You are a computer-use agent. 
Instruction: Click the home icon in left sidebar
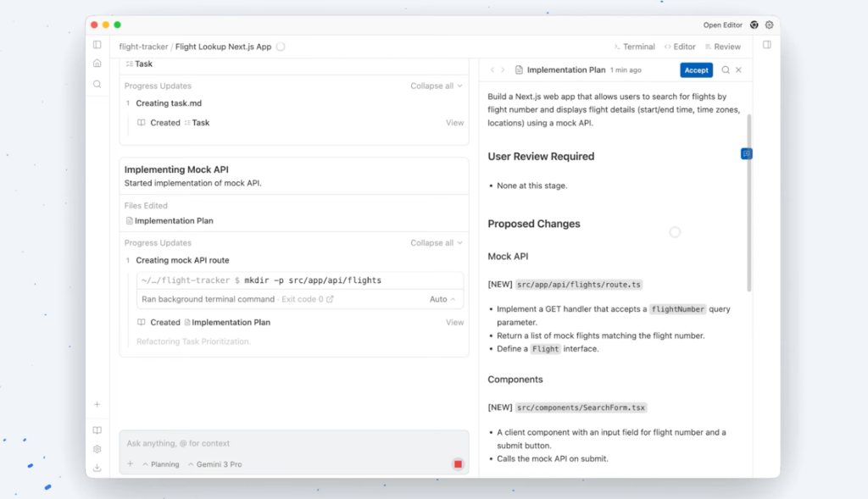pos(97,64)
